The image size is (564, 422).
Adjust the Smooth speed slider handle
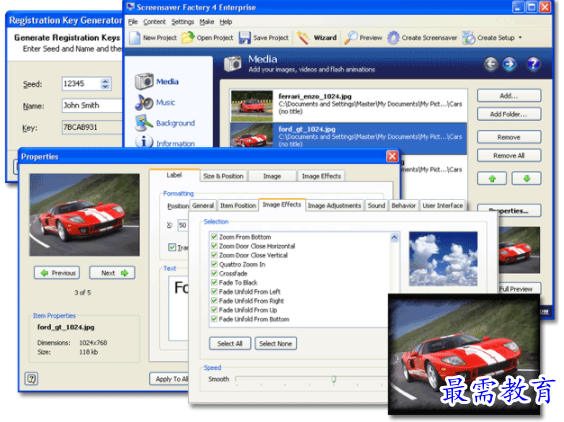pos(334,379)
